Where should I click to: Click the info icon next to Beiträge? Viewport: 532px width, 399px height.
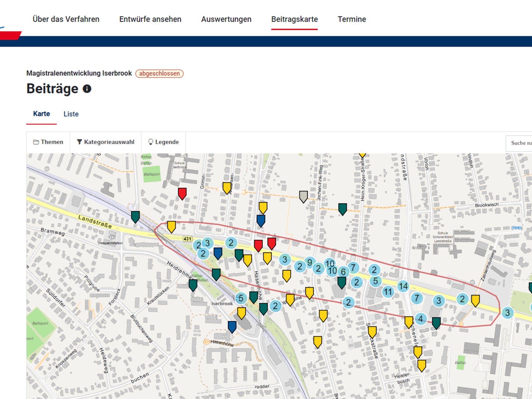[87, 89]
